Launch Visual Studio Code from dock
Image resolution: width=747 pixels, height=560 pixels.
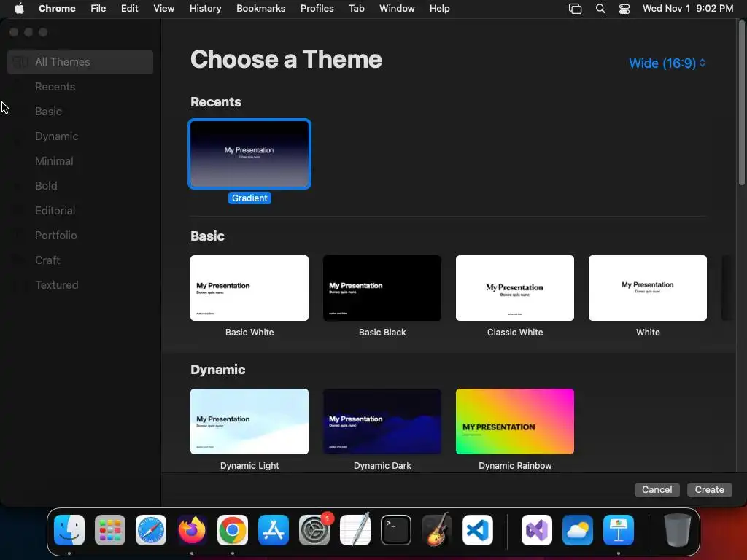point(477,530)
